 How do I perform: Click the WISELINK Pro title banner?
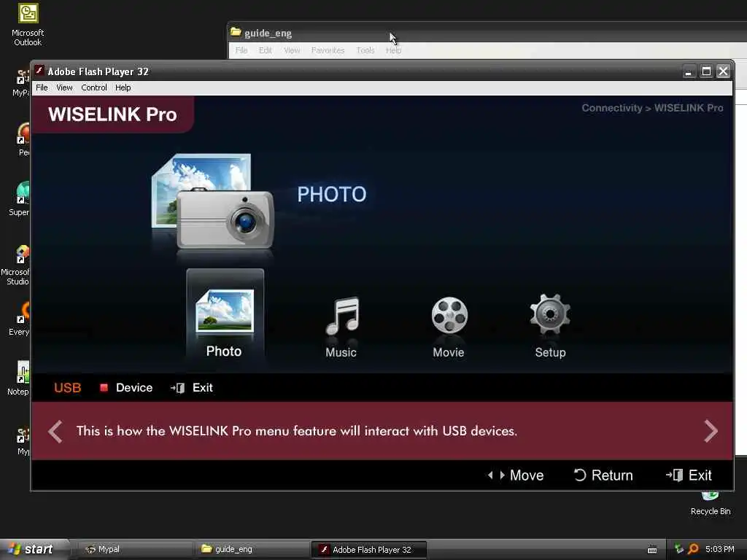112,114
